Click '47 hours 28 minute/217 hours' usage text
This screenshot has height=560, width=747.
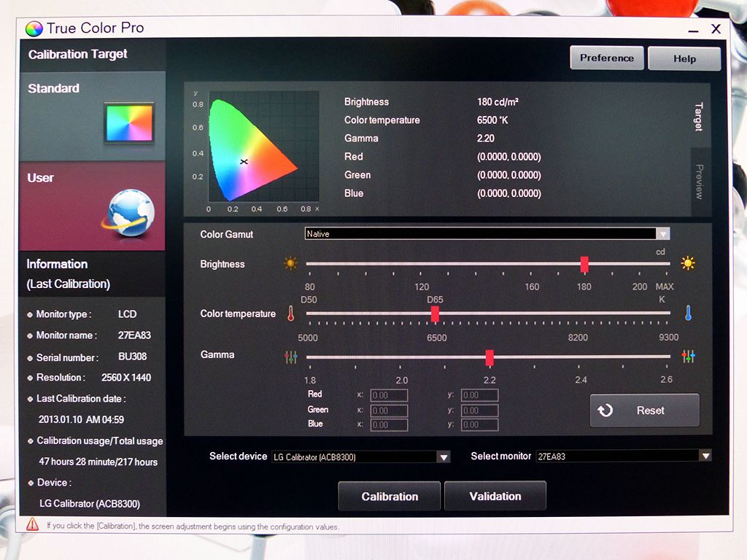[x=98, y=462]
